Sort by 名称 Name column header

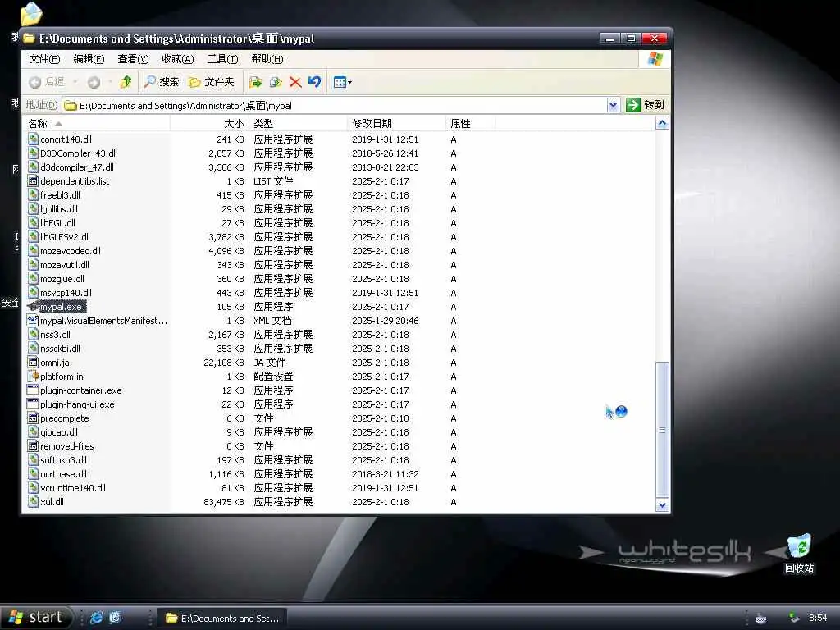pyautogui.click(x=97, y=123)
